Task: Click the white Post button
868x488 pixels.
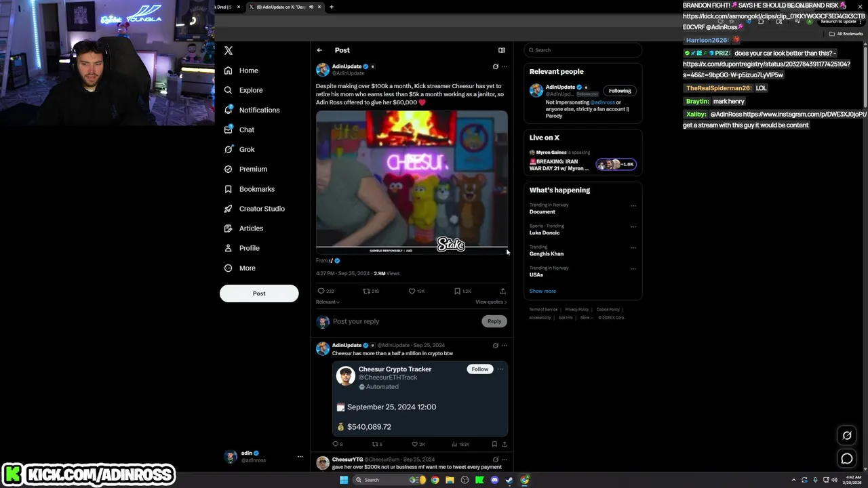Action: (x=259, y=293)
